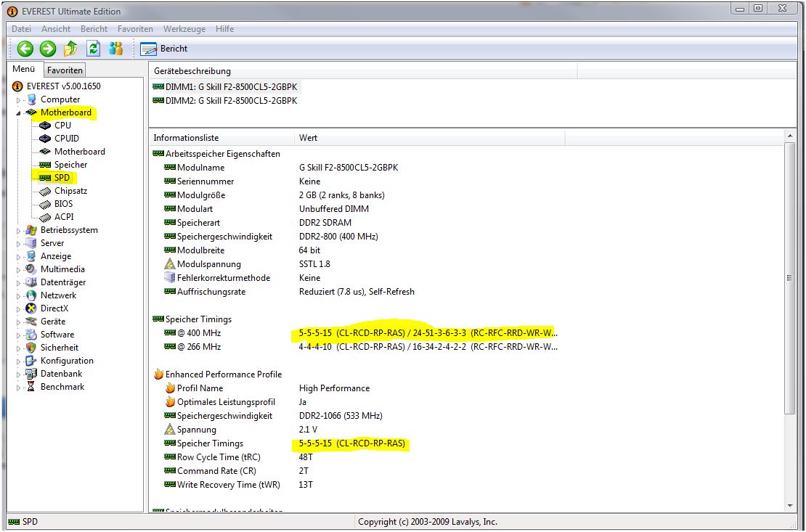
Task: Click the Geräte devices icon
Action: 32,322
